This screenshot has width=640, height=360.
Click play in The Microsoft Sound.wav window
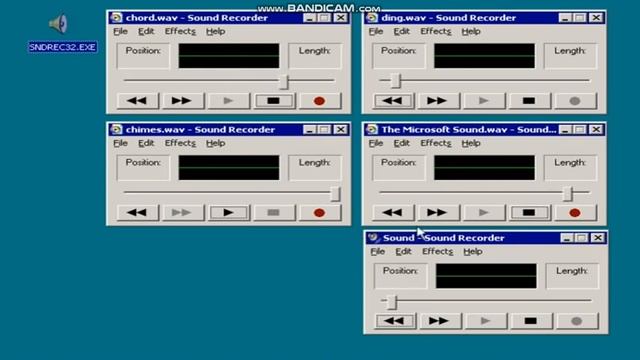[x=484, y=213]
